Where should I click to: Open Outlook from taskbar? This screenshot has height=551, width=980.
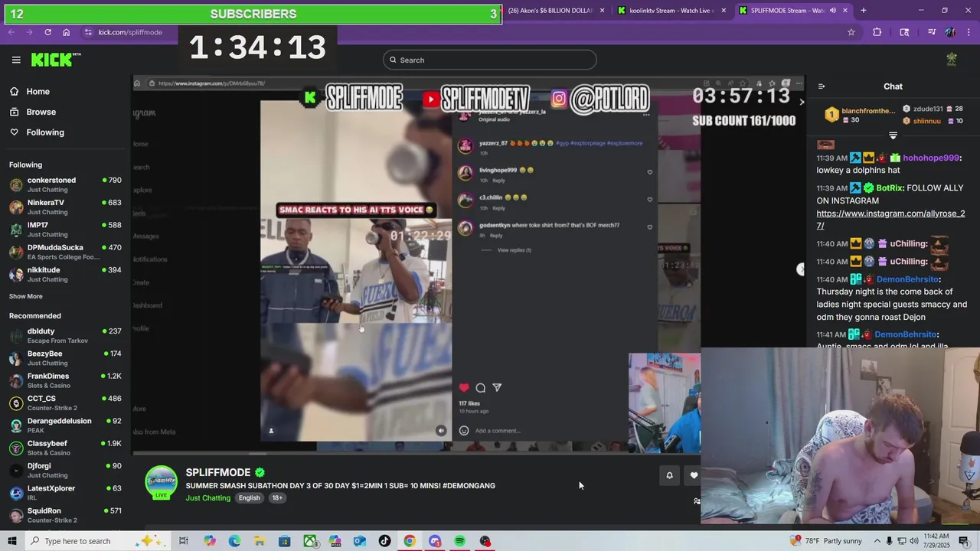pos(360,541)
